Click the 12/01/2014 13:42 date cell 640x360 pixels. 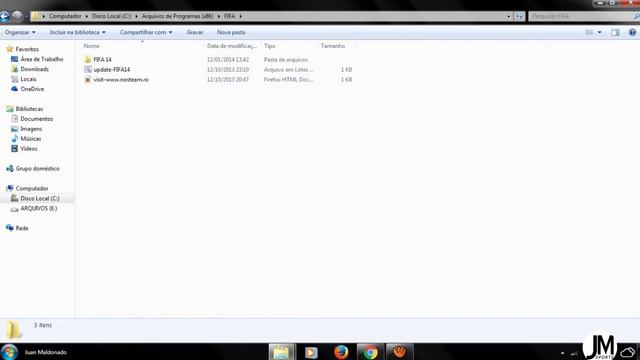228,60
